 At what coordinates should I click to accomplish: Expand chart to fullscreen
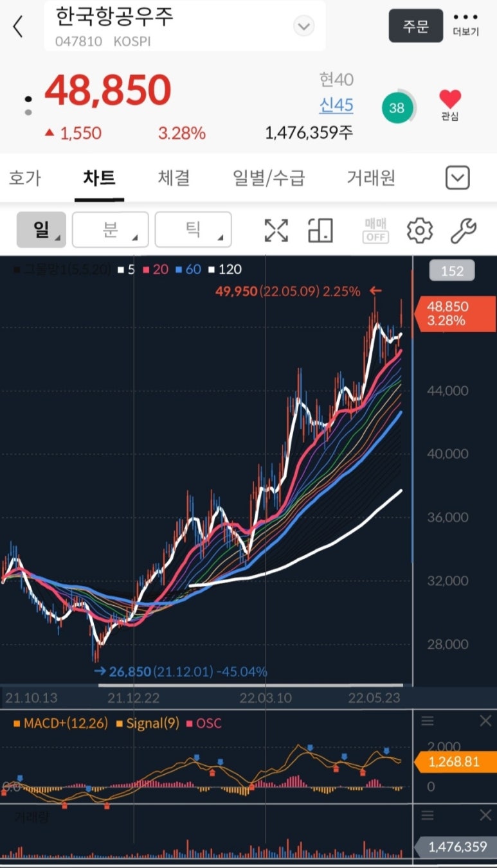[276, 230]
